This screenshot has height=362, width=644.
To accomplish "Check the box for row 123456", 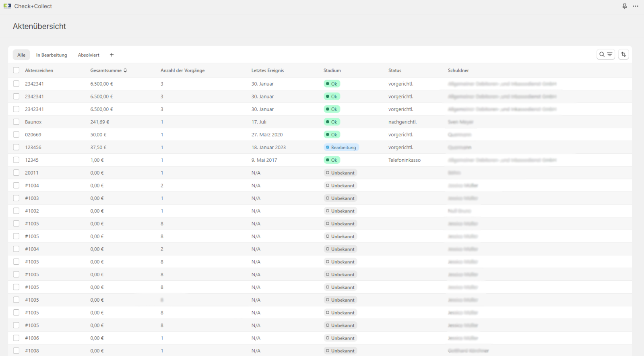I will pyautogui.click(x=16, y=147).
